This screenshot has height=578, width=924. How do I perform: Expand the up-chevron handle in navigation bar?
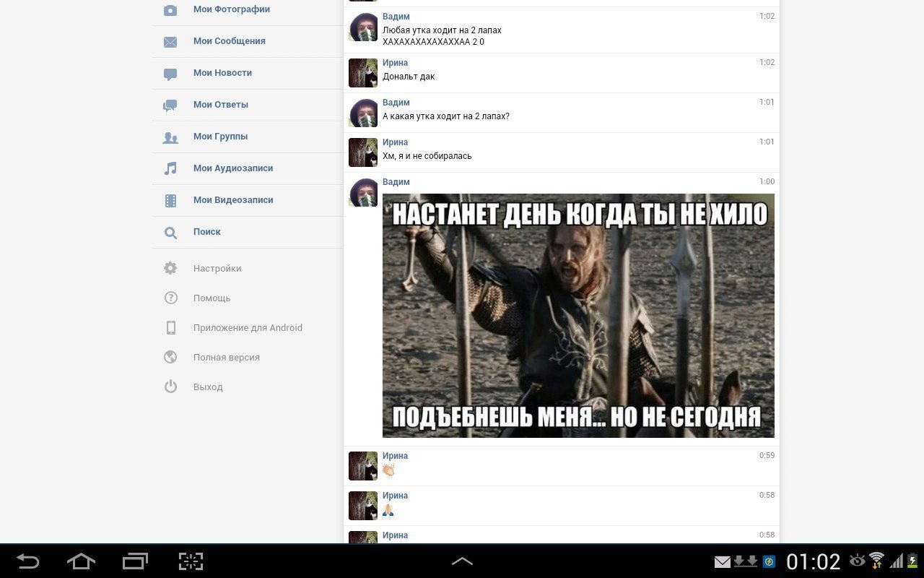coord(462,561)
